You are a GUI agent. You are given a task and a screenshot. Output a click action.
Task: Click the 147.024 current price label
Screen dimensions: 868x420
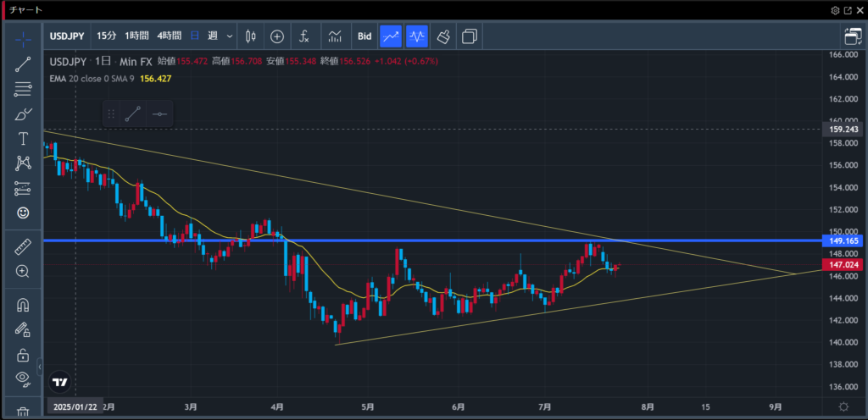(844, 265)
